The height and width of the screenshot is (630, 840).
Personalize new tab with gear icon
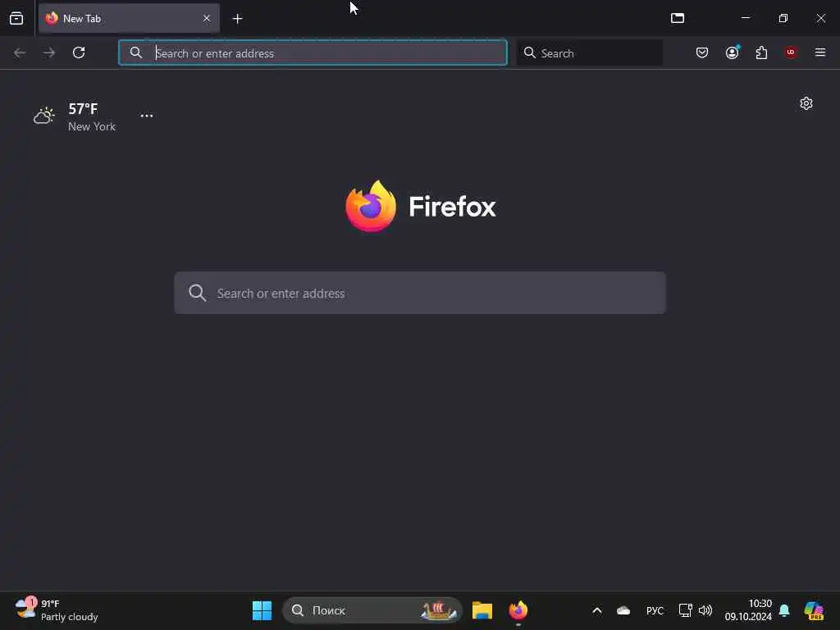pos(806,103)
